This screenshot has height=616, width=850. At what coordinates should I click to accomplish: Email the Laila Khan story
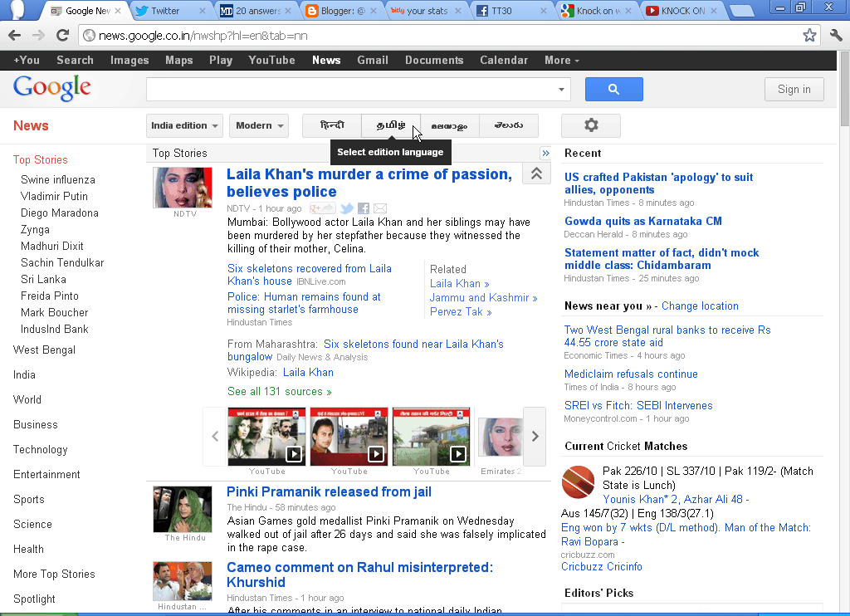380,208
